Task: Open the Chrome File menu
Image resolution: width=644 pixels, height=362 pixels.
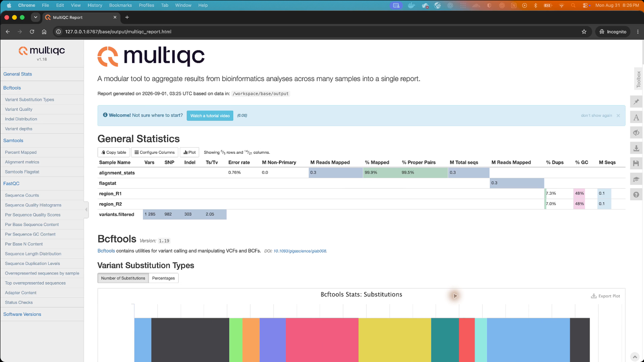Action: point(45,5)
